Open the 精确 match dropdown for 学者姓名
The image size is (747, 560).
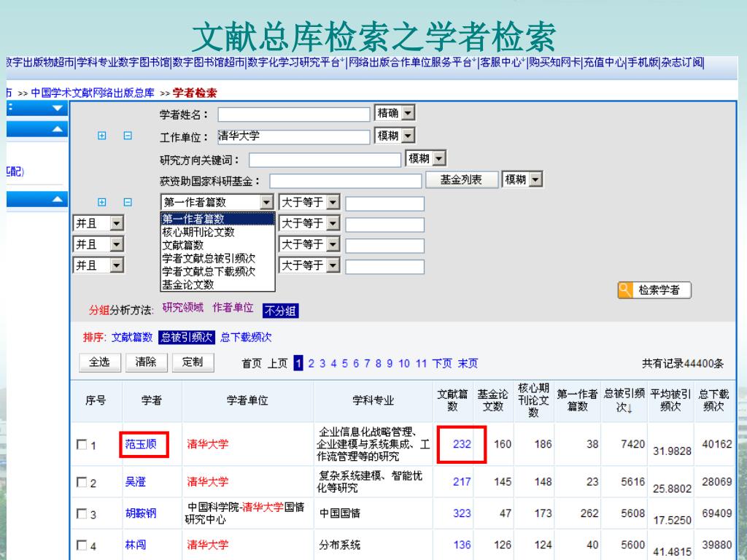click(408, 114)
